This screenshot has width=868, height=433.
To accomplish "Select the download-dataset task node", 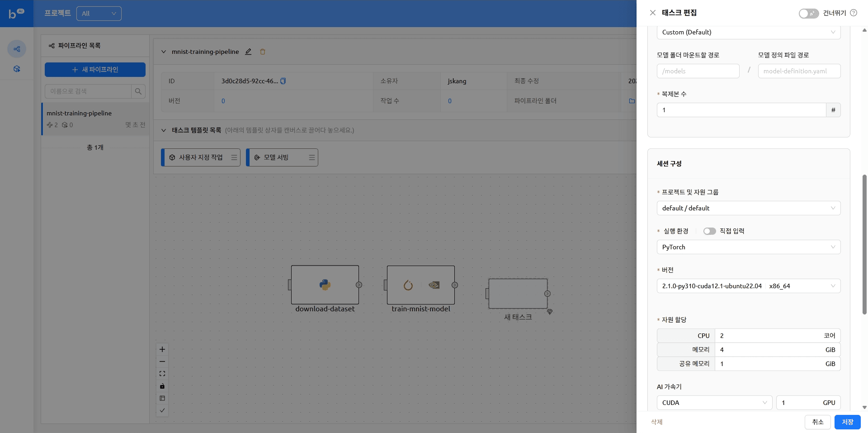I will pos(325,285).
